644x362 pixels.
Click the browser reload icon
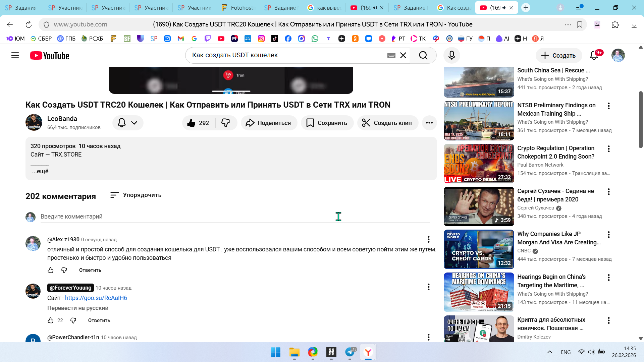29,24
